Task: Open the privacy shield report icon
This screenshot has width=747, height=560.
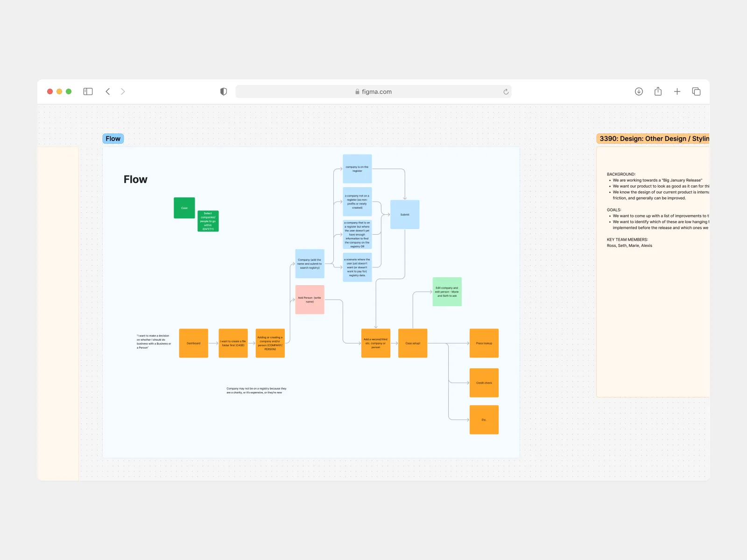Action: point(224,91)
